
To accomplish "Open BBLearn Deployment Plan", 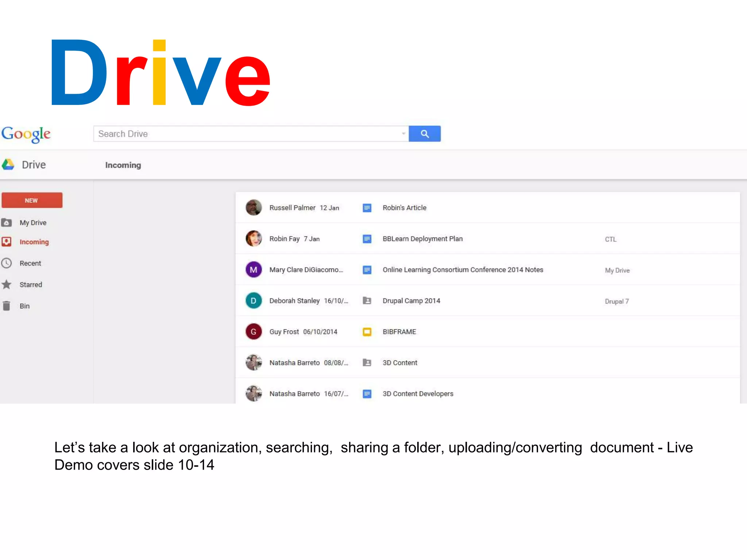I will coord(422,239).
